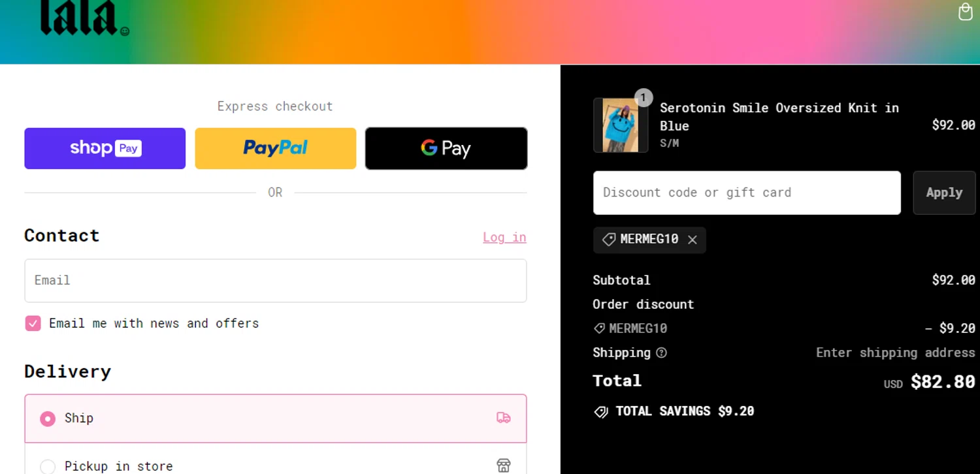The width and height of the screenshot is (980, 474).
Task: Click the discount tag icon under Order discount
Action: tap(598, 328)
